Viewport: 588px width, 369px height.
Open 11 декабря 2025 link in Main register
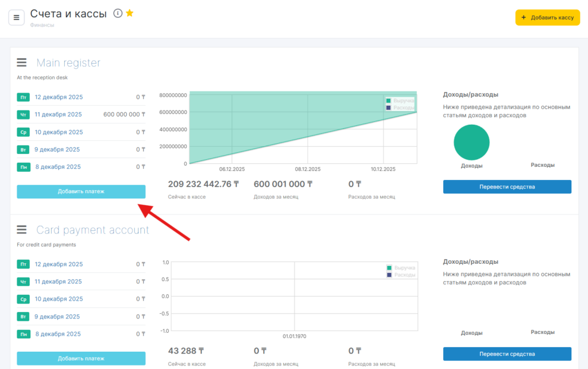tap(58, 114)
